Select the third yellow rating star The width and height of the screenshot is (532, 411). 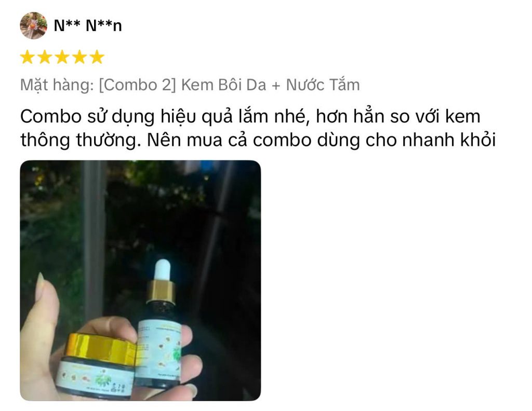click(62, 57)
